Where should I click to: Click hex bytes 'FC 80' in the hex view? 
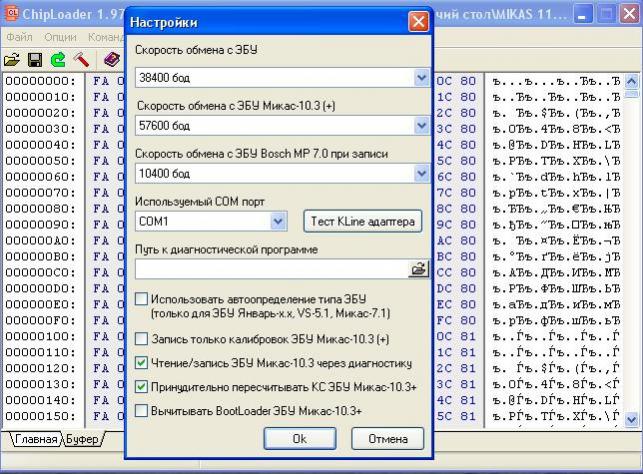pos(456,321)
